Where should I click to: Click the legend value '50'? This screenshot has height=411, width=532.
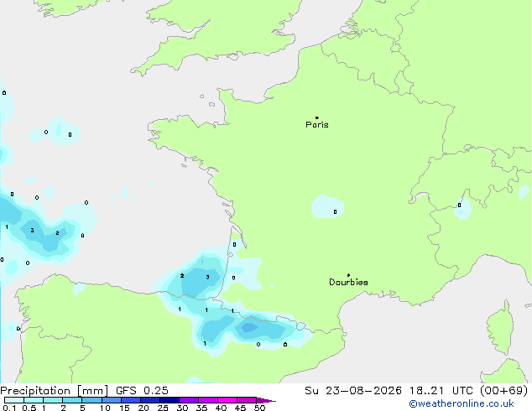coord(259,408)
